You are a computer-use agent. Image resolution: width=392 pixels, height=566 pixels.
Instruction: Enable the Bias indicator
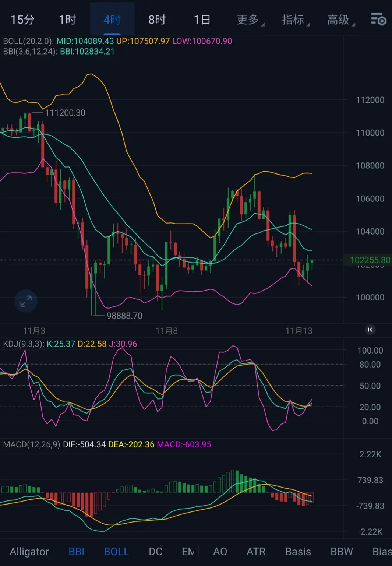coord(382,551)
